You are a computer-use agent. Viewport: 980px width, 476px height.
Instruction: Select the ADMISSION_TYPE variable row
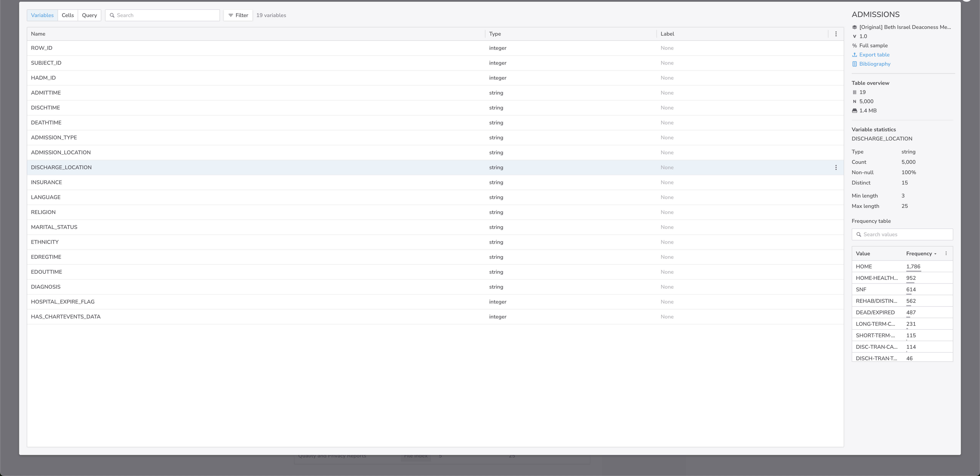click(x=54, y=137)
